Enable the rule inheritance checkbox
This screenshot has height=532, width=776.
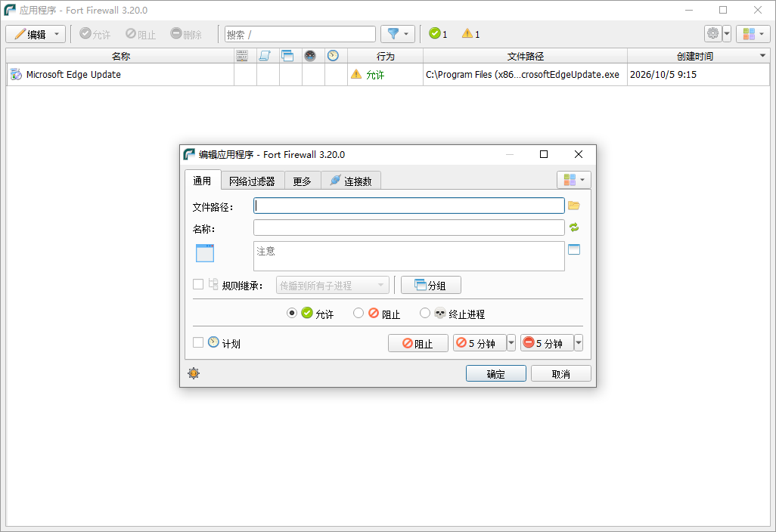(x=198, y=284)
